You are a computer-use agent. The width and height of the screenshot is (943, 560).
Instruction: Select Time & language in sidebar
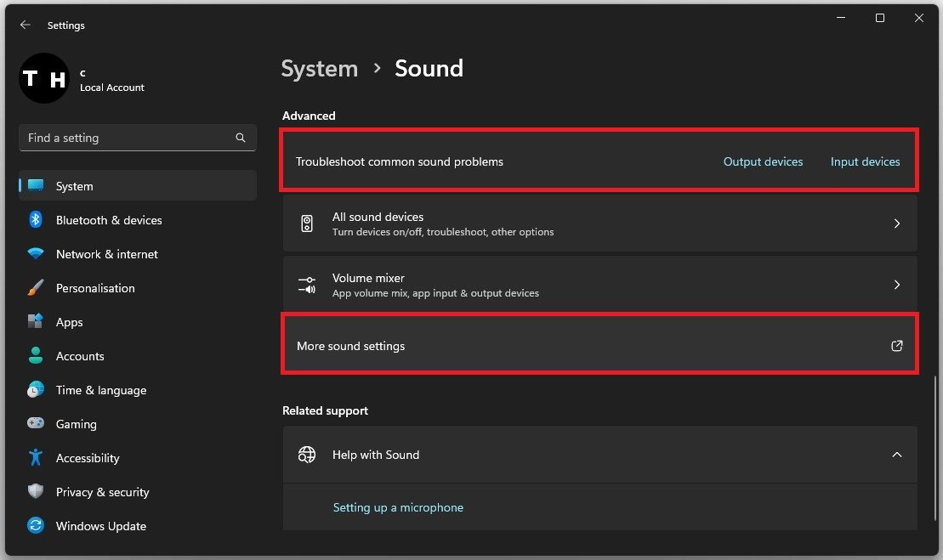click(x=100, y=390)
